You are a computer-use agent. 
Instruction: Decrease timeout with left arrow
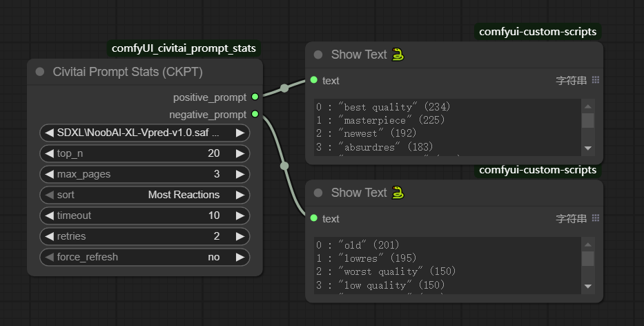point(49,215)
